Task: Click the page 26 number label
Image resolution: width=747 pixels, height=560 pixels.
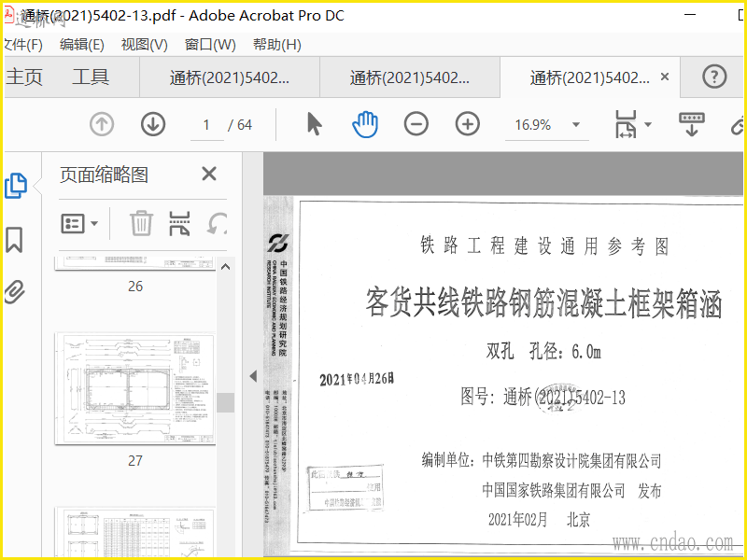Action: (x=135, y=287)
